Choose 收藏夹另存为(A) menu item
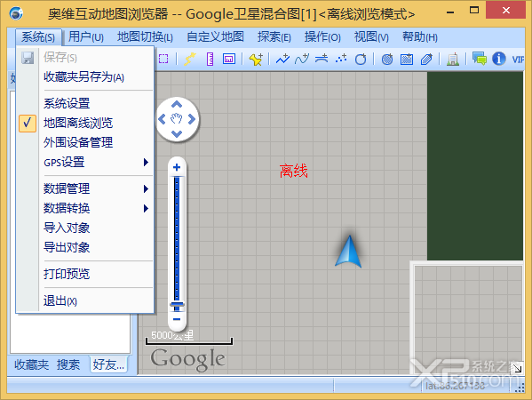532x400 pixels. [85, 77]
